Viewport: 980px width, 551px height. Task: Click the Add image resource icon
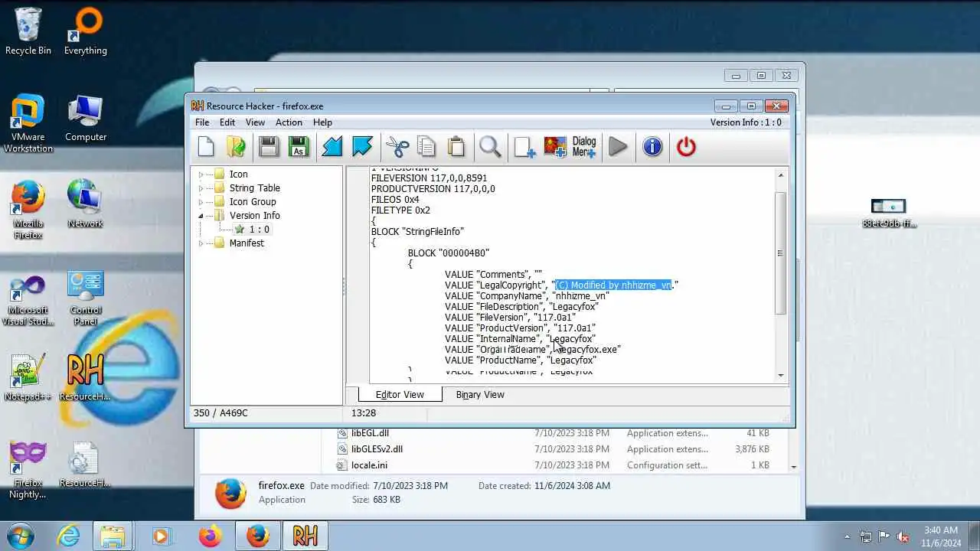coord(555,147)
